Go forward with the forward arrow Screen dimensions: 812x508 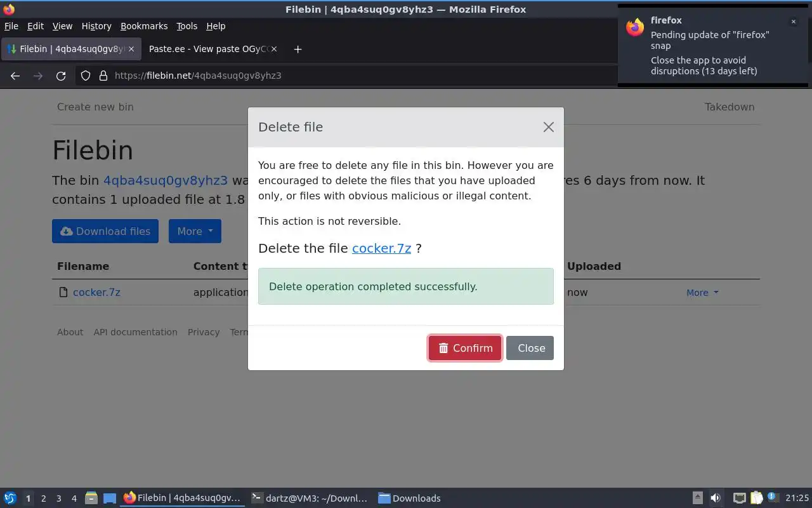(38, 76)
